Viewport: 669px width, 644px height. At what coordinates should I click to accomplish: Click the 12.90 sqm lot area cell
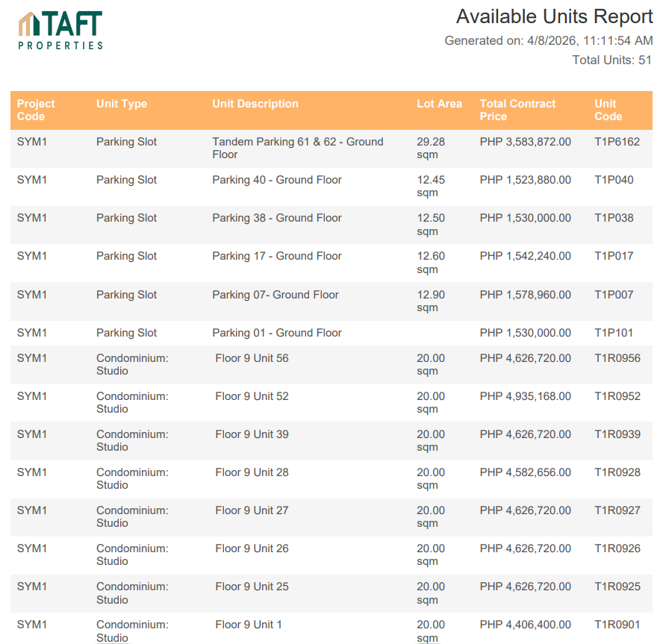click(x=430, y=301)
